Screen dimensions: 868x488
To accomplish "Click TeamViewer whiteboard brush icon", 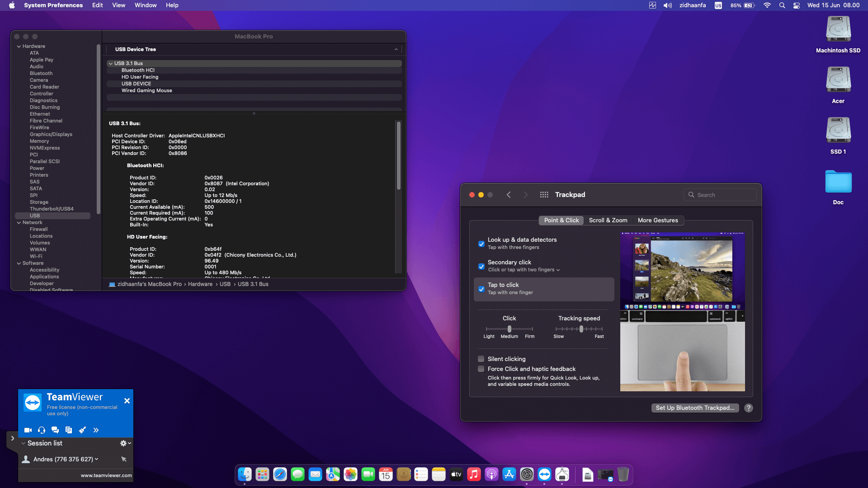I will (82, 430).
